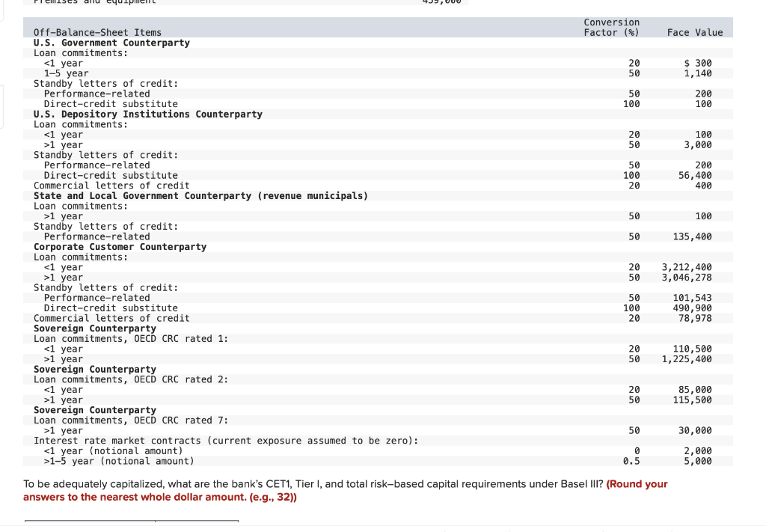Image resolution: width=766 pixels, height=532 pixels.
Task: Select "State and Local Government Counterparty" heading
Action: click(200, 196)
